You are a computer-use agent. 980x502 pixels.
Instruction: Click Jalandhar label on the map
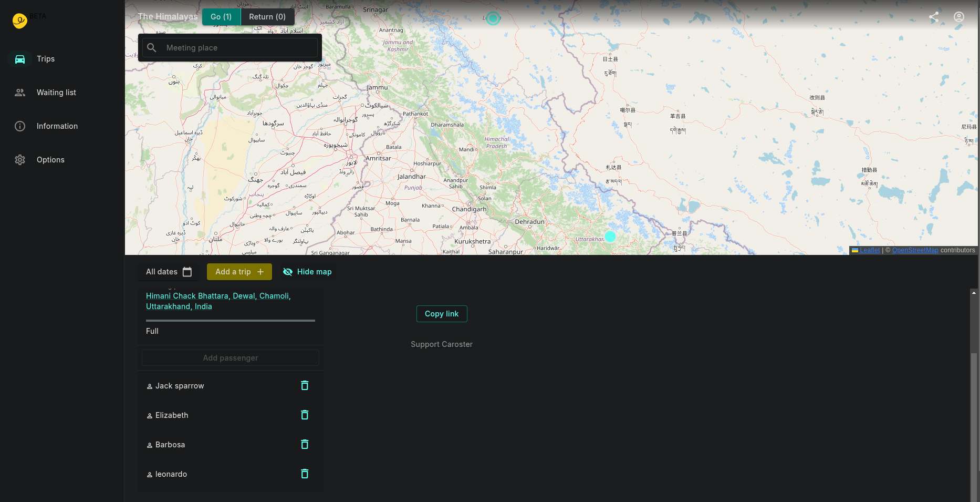(412, 177)
